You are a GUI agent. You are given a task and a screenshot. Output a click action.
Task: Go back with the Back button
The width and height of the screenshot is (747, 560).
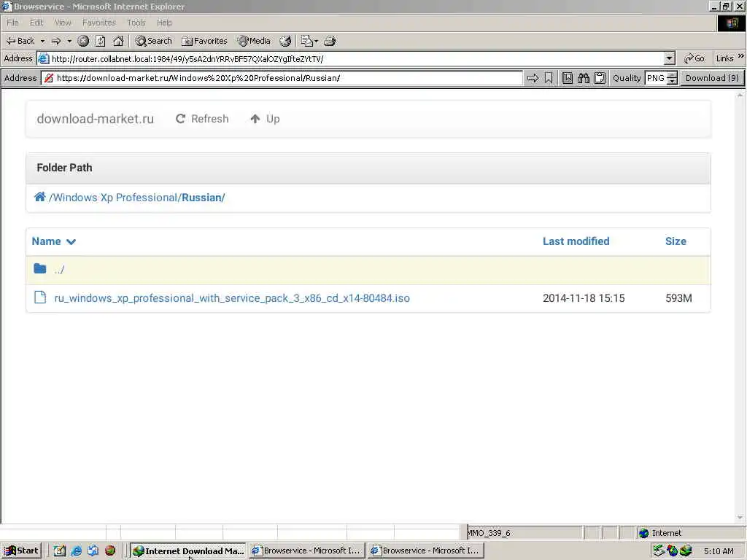[20, 41]
